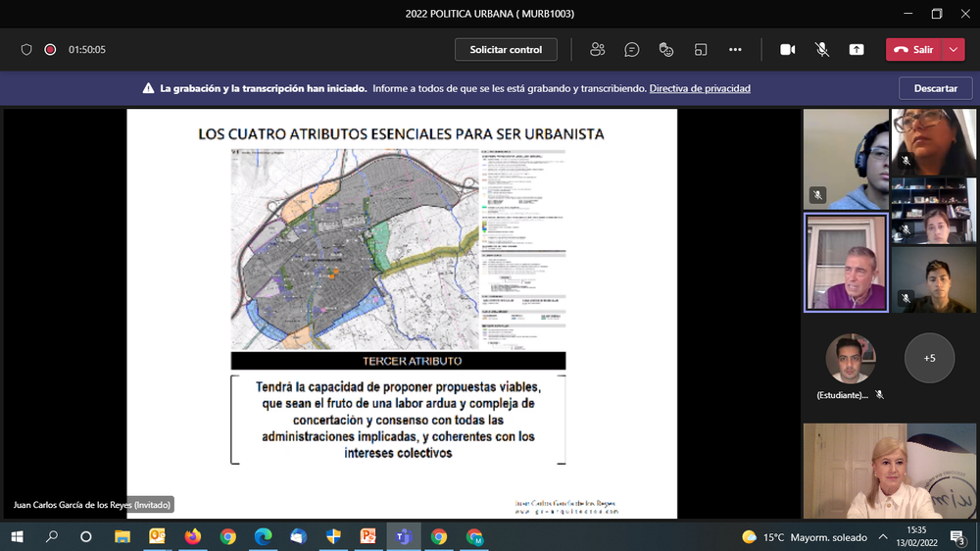Open PowerPoint from the taskbar

(368, 536)
